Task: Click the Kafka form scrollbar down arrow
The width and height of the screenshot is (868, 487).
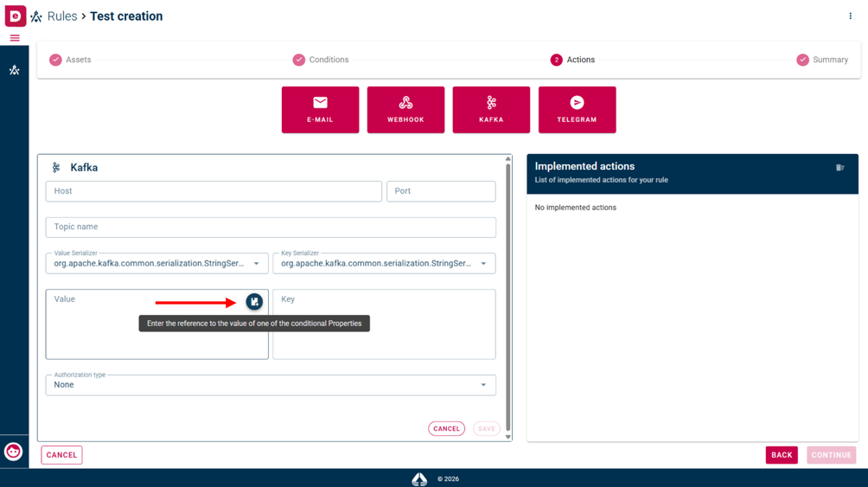Action: (508, 437)
